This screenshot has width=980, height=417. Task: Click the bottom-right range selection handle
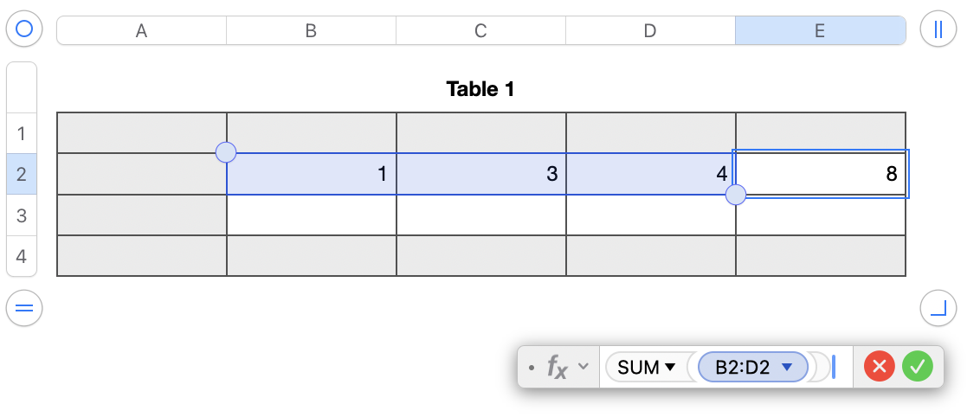tap(735, 195)
